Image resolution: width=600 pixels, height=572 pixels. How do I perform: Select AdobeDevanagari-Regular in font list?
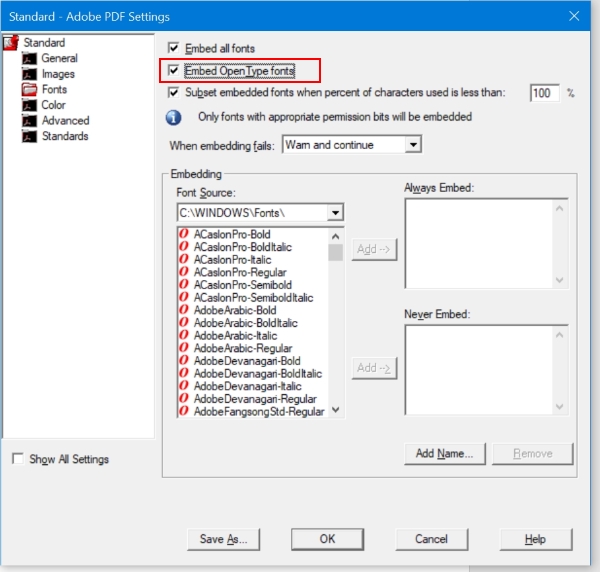point(255,398)
